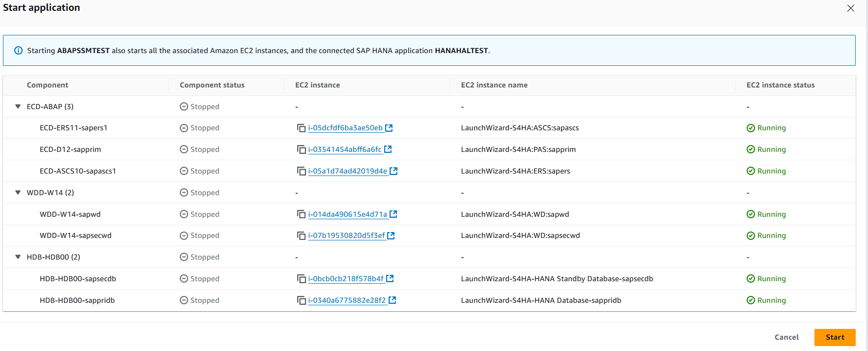The height and width of the screenshot is (351, 868).
Task: Open external link icon for i-03541454abff6a6fc
Action: tap(388, 149)
